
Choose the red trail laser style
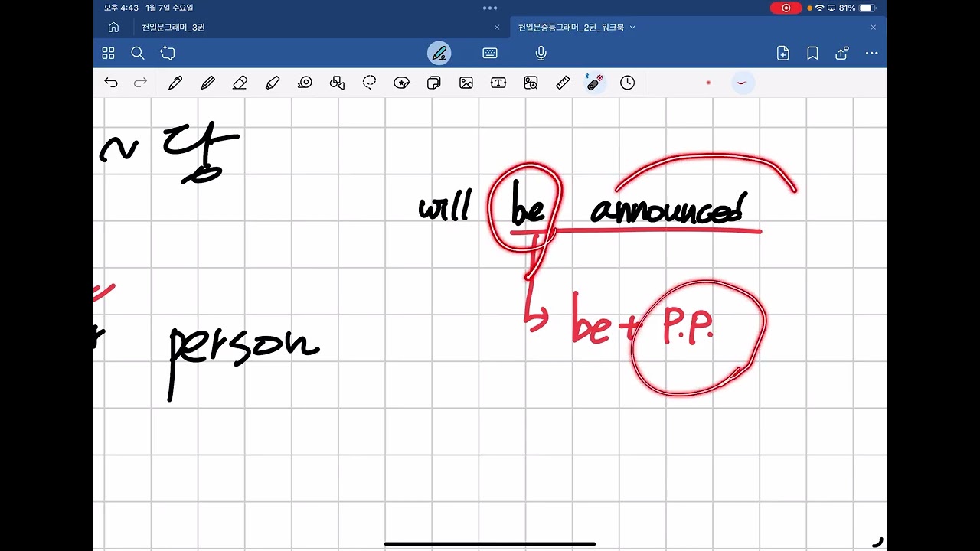pyautogui.click(x=742, y=83)
